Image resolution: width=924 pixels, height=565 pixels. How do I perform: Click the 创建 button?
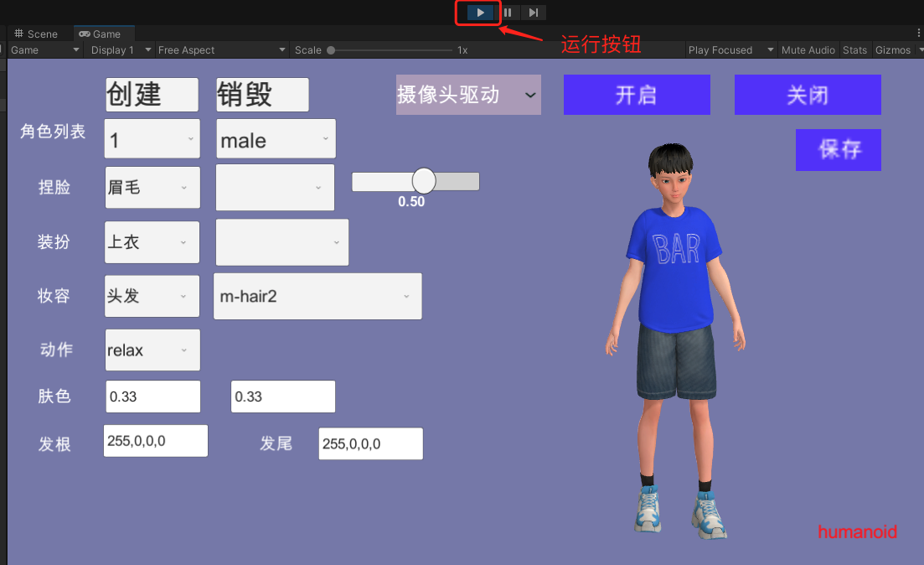coord(152,95)
